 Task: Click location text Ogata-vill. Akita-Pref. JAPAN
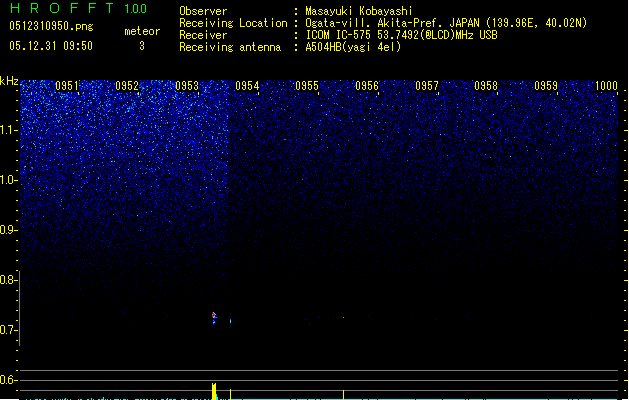(x=393, y=23)
